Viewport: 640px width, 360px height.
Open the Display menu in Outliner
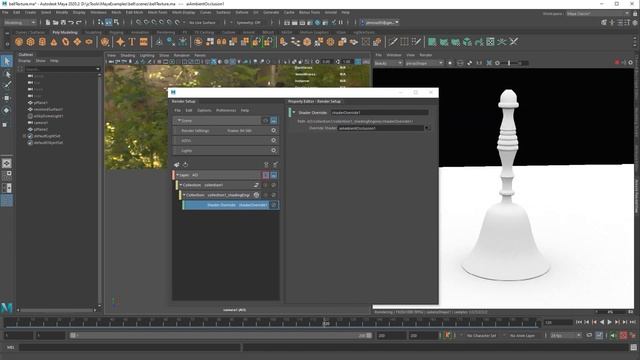(24, 61)
